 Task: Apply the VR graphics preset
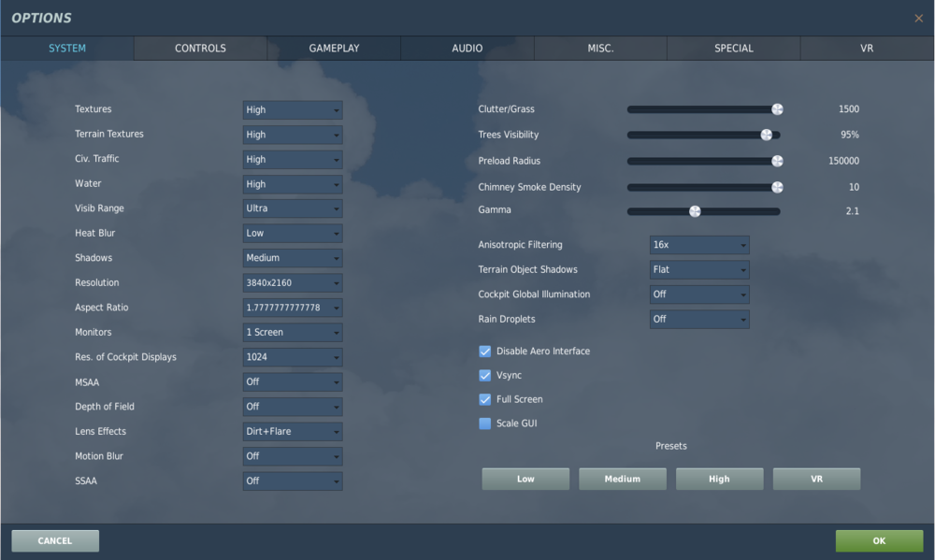pos(816,478)
